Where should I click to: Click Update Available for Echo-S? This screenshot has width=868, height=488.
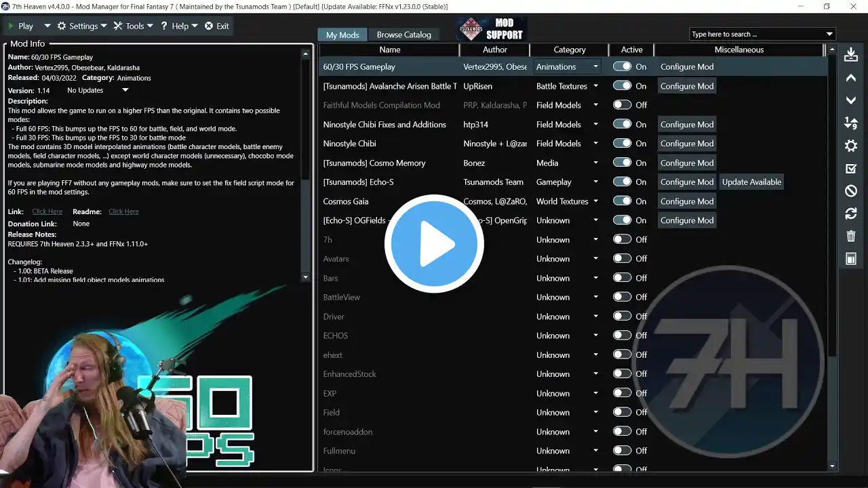751,182
